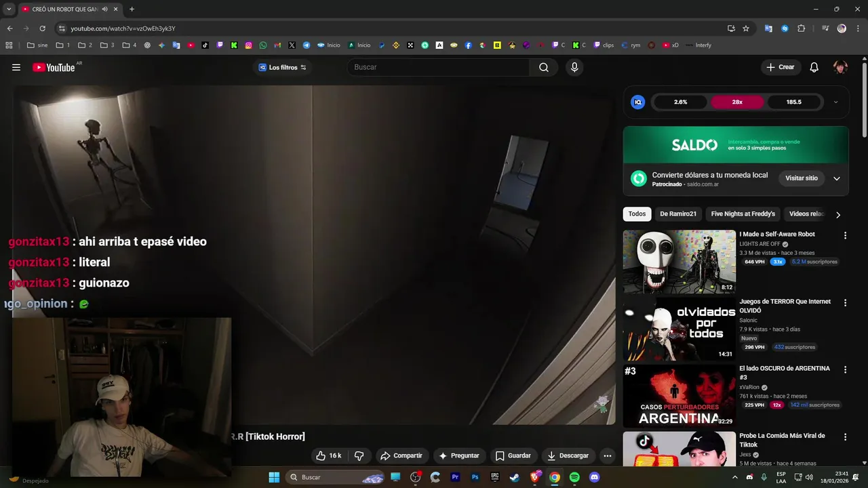Like the video with 16 k likes
Screen dimensions: 868x488
pyautogui.click(x=329, y=455)
